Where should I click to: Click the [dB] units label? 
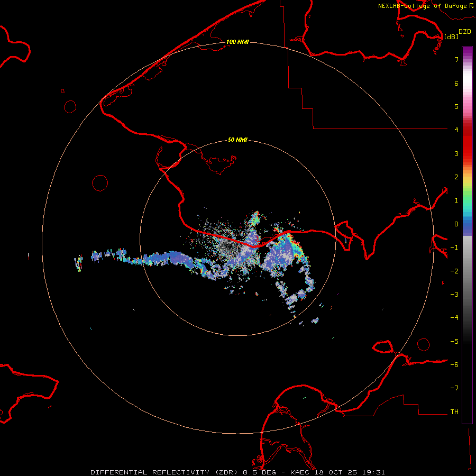[452, 36]
